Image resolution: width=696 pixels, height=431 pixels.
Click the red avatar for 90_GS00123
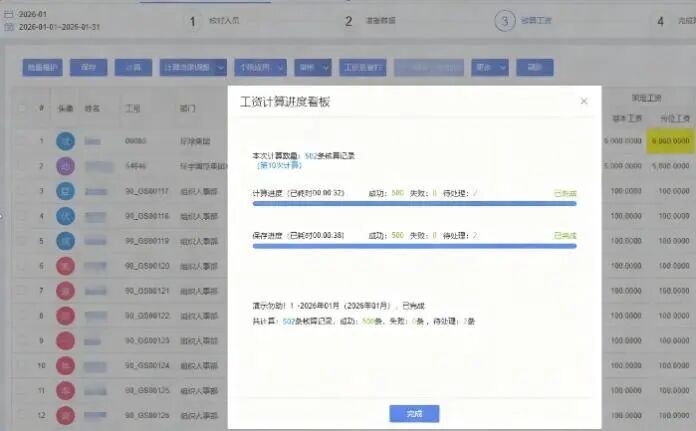tap(65, 340)
